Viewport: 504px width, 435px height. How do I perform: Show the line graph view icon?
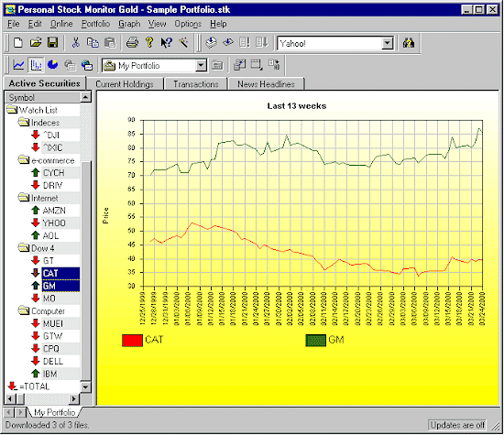click(18, 65)
